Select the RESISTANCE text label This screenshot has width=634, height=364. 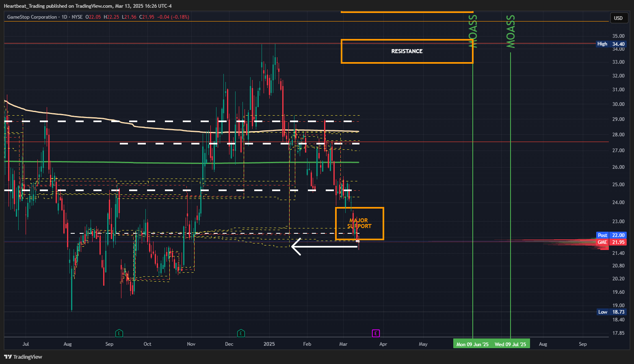[407, 51]
